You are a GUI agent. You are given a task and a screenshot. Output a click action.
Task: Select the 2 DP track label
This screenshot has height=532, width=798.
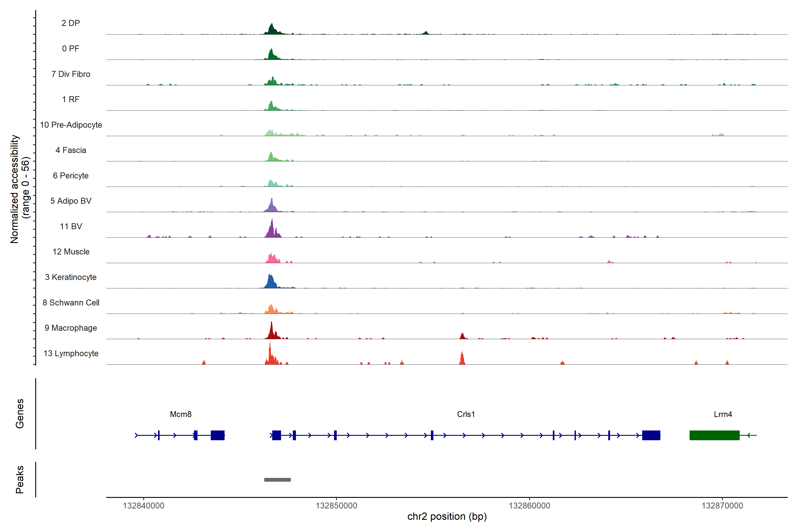point(70,23)
